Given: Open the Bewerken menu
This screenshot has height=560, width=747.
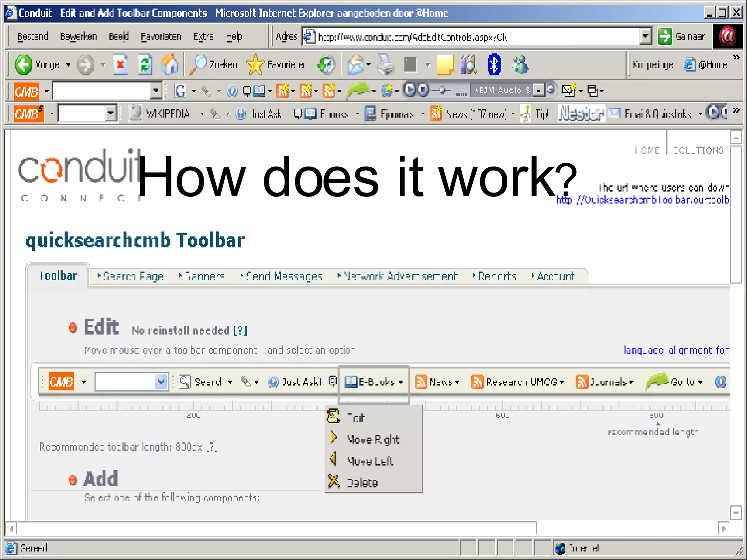Looking at the screenshot, I should point(78,36).
